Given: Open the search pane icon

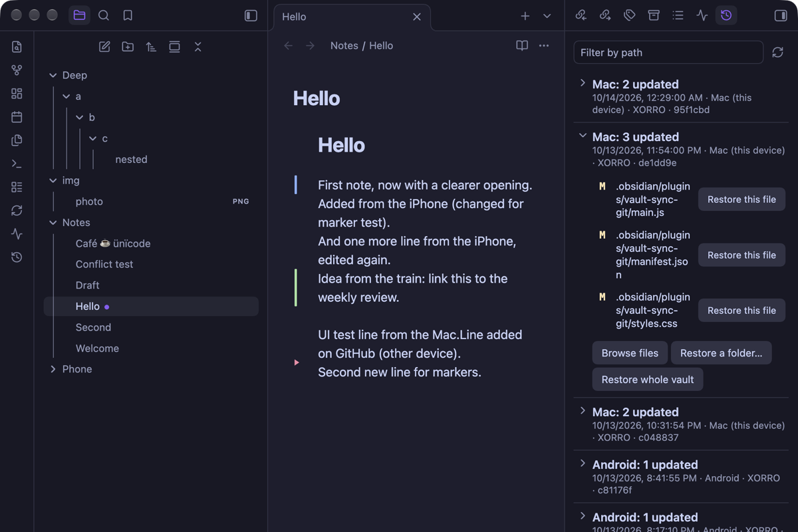Looking at the screenshot, I should click(x=104, y=15).
